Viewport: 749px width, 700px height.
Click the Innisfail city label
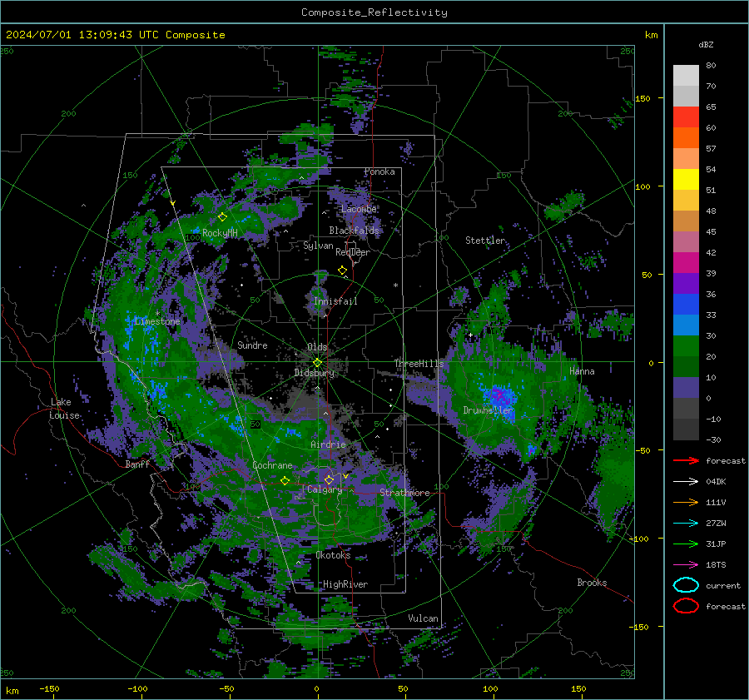(335, 301)
